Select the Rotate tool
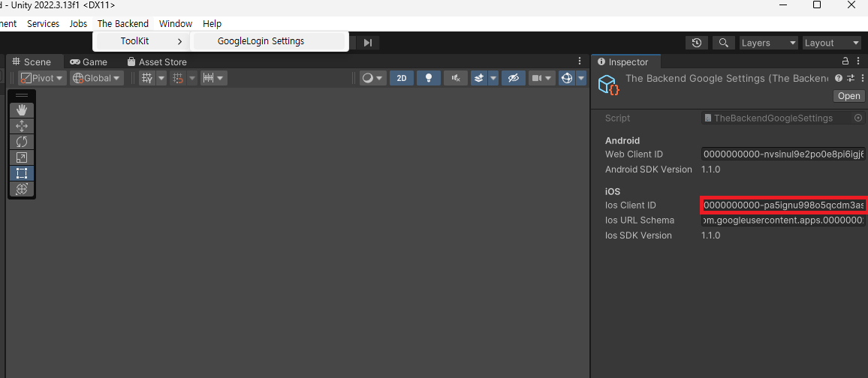 pos(22,142)
